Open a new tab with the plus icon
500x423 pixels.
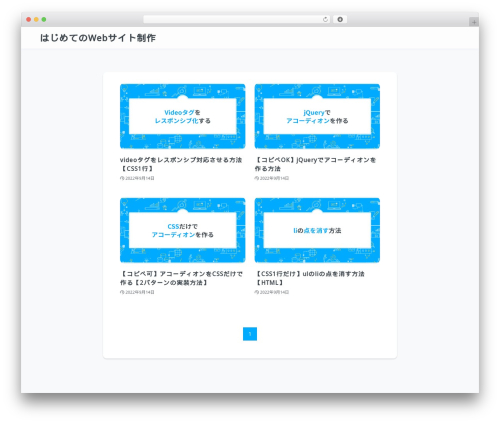point(474,22)
